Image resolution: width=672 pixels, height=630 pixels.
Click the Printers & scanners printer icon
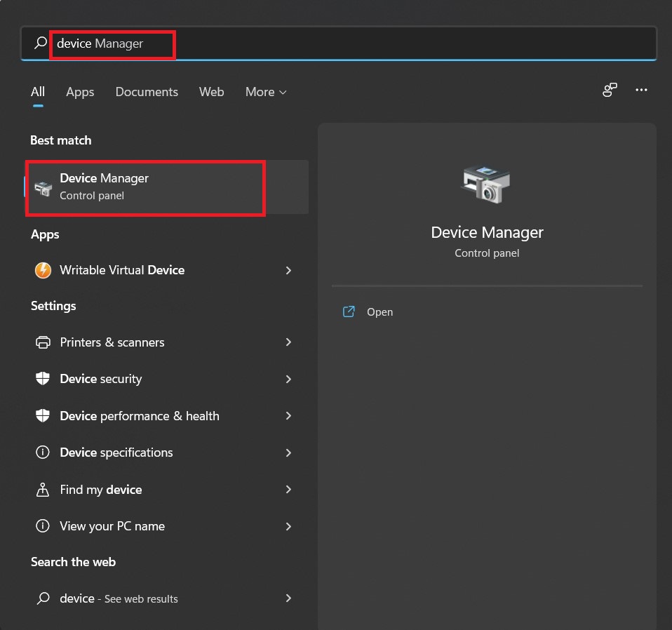[x=42, y=342]
